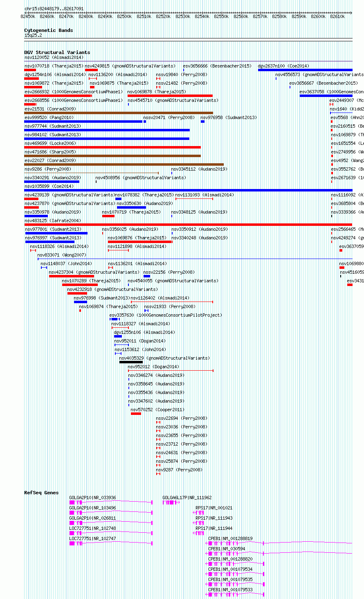364x599 pixels.
Task: Open variant nsv1148037 (John2014)
Action: [66, 263]
